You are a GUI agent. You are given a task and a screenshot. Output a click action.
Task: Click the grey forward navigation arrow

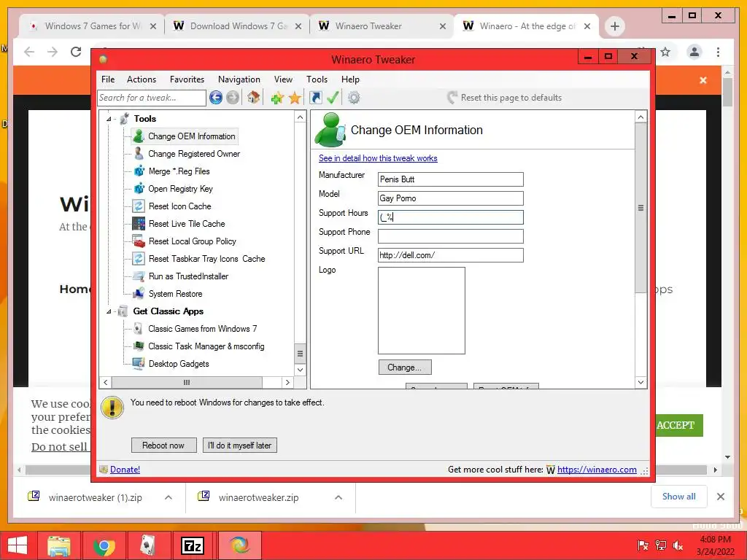pyautogui.click(x=233, y=98)
